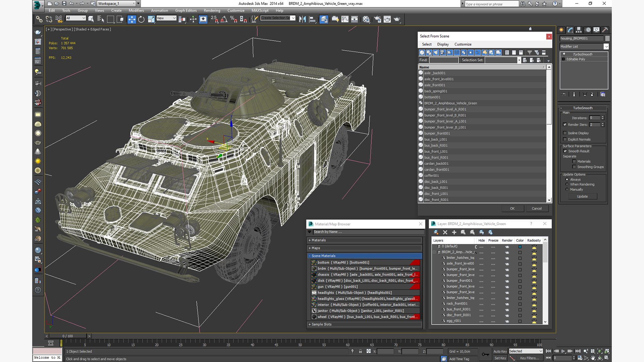
Task: Click the Render Setup teapot icon
Action: click(x=378, y=19)
